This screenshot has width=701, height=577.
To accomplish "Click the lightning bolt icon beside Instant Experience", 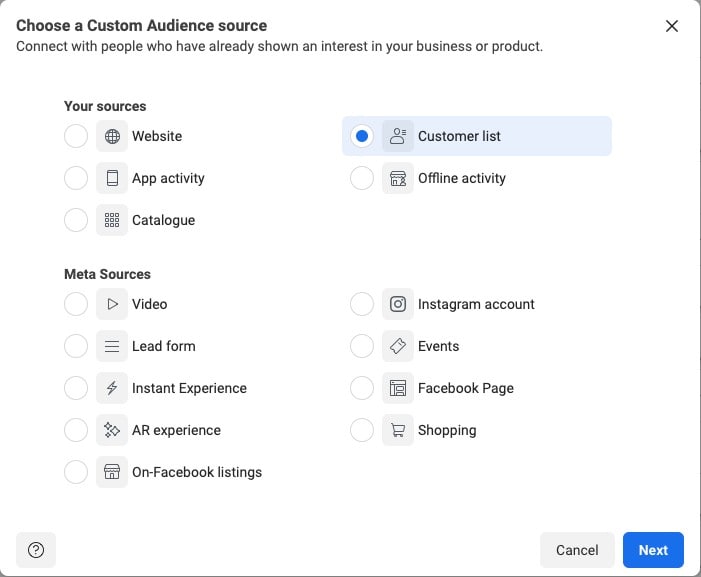I will [x=112, y=388].
